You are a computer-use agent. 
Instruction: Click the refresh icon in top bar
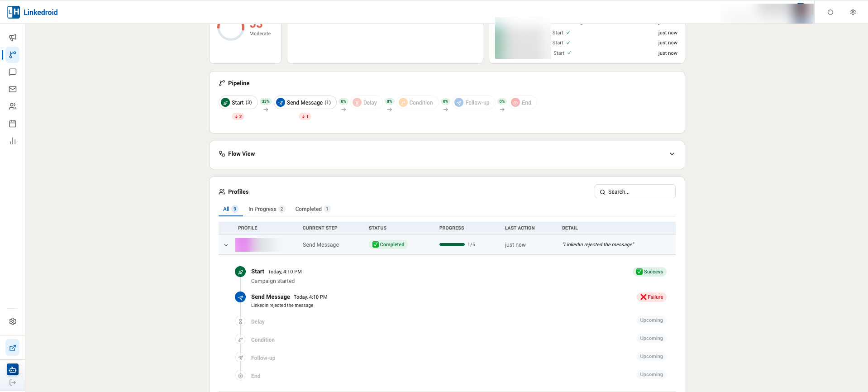pyautogui.click(x=830, y=12)
